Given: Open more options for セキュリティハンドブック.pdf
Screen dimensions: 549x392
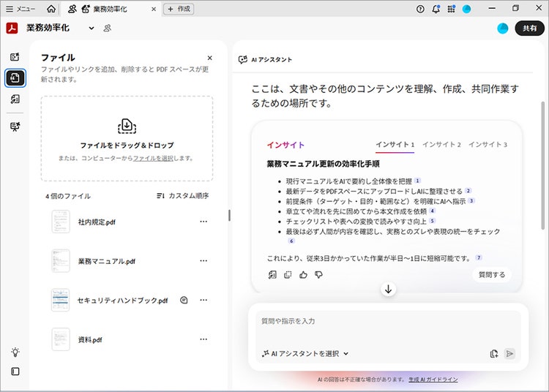Looking at the screenshot, I should click(203, 300).
